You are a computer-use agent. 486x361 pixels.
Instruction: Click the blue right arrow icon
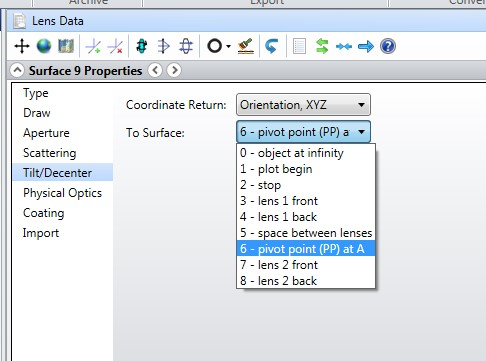pyautogui.click(x=366, y=46)
